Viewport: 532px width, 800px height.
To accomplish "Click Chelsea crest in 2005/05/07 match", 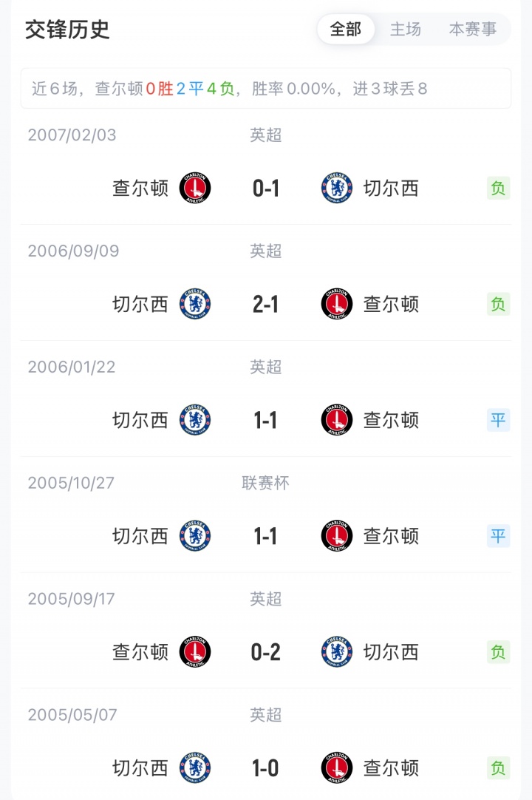I will (195, 768).
